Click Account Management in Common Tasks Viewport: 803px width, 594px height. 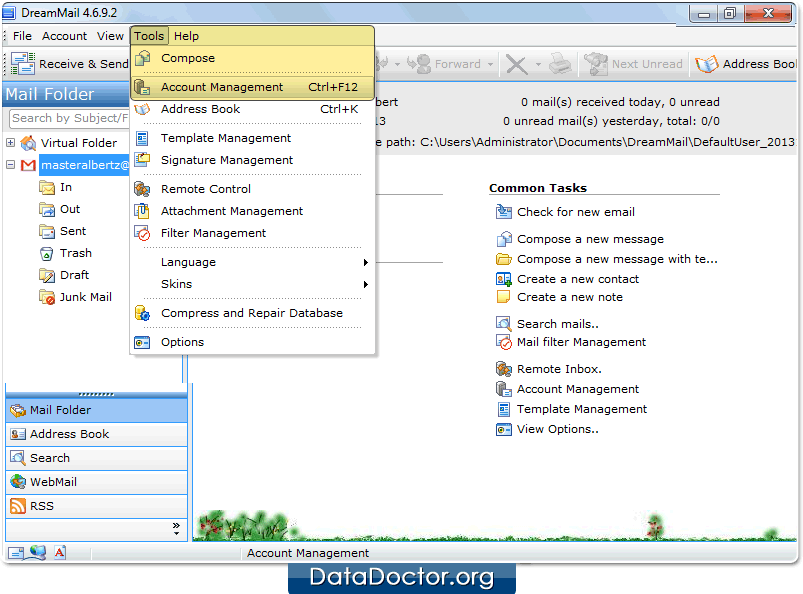[x=578, y=389]
